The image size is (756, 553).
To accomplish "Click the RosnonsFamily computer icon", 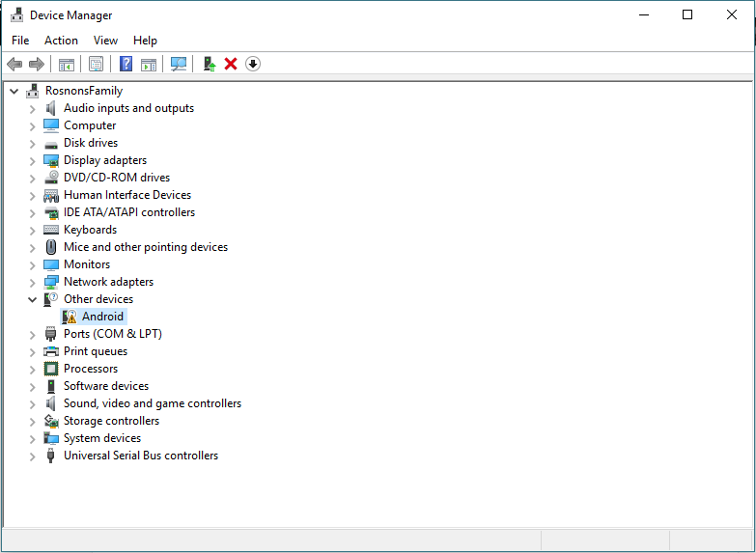I will 33,91.
